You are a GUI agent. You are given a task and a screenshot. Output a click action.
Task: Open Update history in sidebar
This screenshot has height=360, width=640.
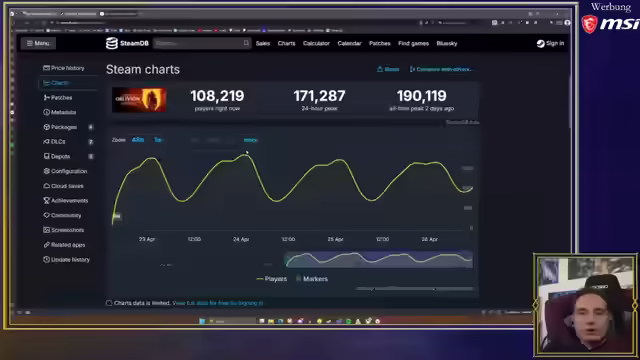[67, 260]
